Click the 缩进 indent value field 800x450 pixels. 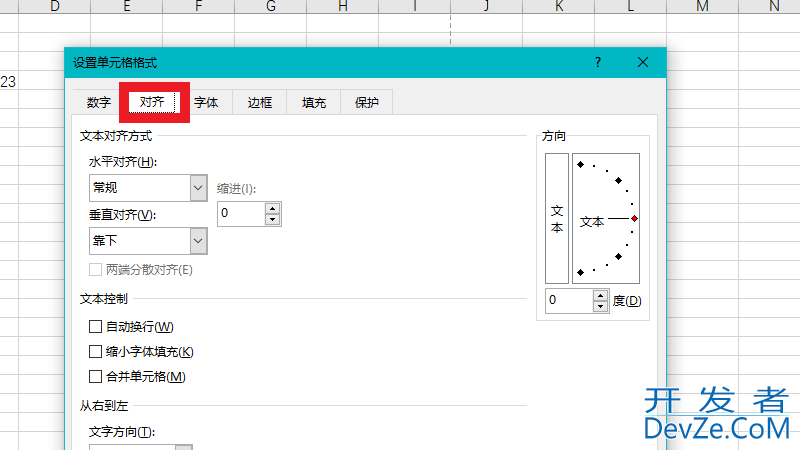[x=241, y=214]
